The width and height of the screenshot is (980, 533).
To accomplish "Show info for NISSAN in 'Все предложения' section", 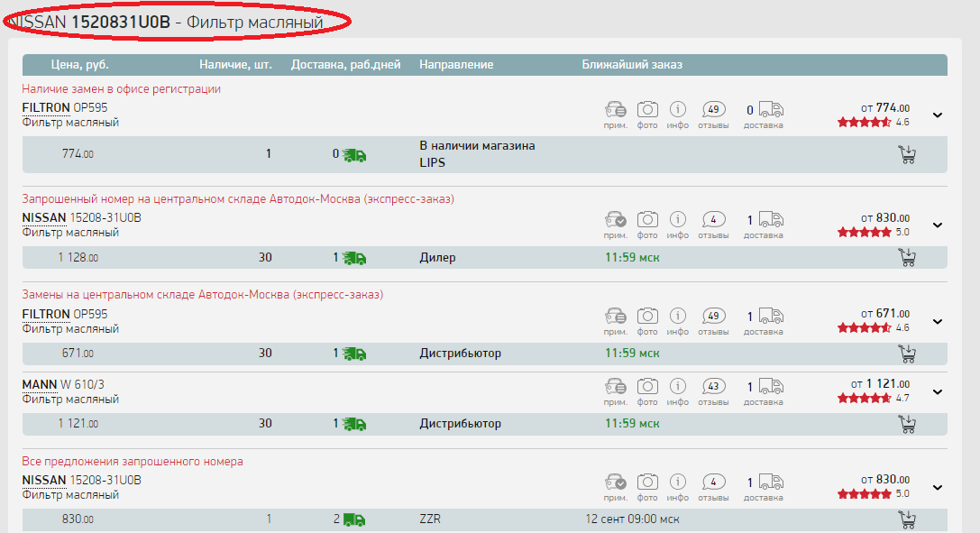I will point(677,482).
